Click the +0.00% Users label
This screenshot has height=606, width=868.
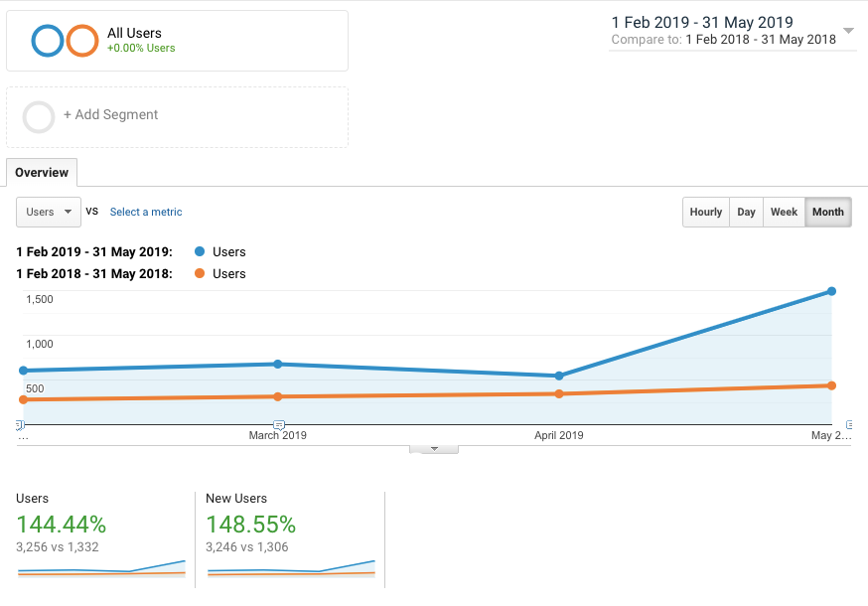coord(141,49)
